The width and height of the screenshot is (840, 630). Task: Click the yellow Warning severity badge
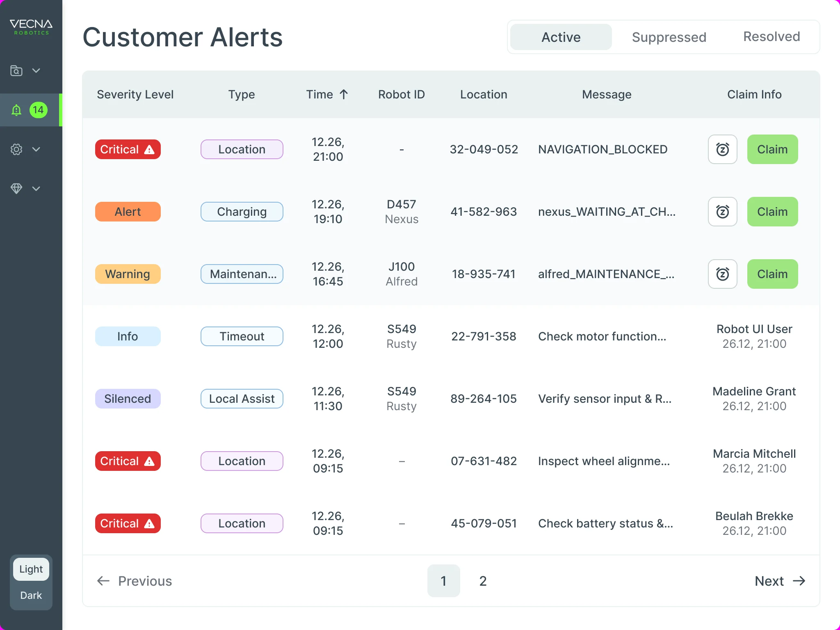tap(128, 274)
